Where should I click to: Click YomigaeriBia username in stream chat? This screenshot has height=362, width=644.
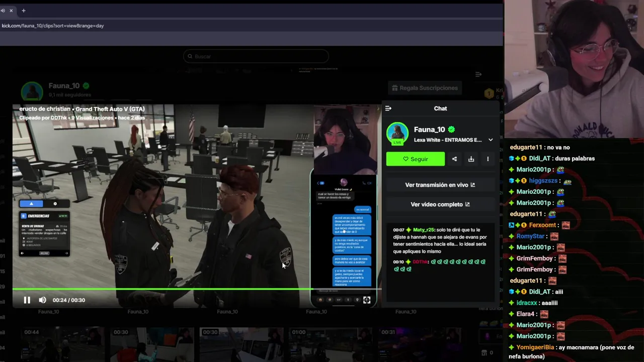(x=535, y=347)
